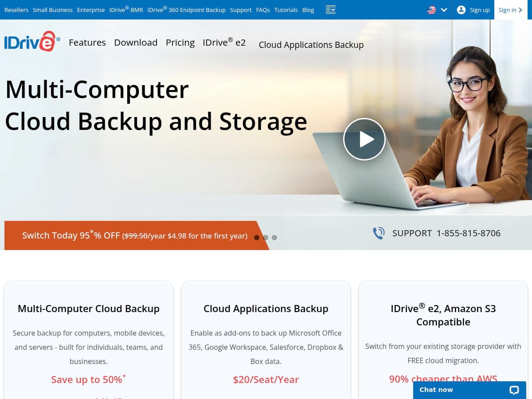Open IDrive 360 Endpoint Backup
The width and height of the screenshot is (532, 399).
pyautogui.click(x=187, y=9)
